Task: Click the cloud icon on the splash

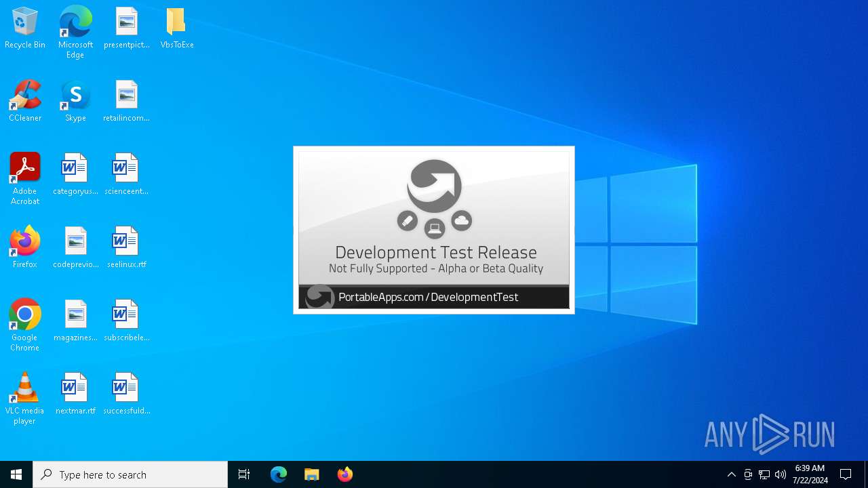Action: pyautogui.click(x=462, y=220)
